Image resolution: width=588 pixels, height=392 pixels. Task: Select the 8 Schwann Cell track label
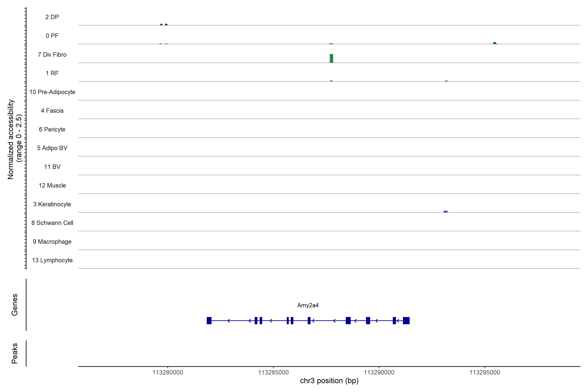(x=52, y=223)
